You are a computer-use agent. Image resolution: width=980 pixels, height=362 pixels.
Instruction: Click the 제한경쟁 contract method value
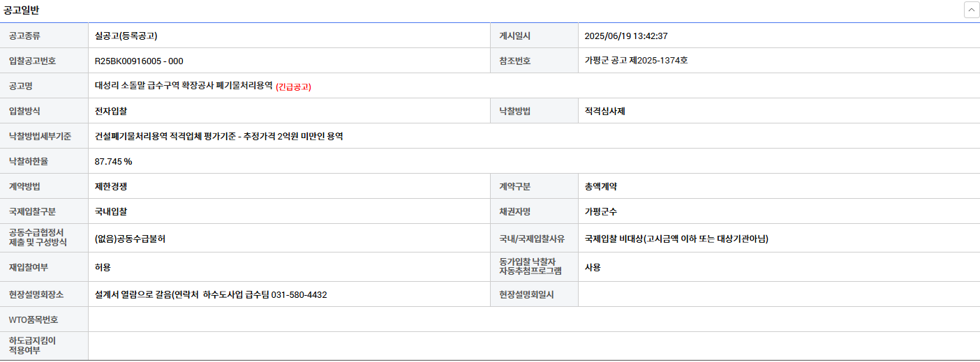(111, 186)
